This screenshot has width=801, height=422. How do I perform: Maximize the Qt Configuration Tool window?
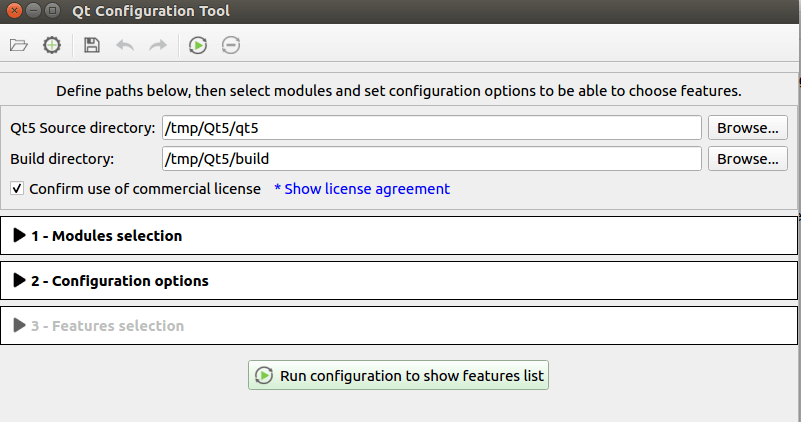(x=53, y=12)
